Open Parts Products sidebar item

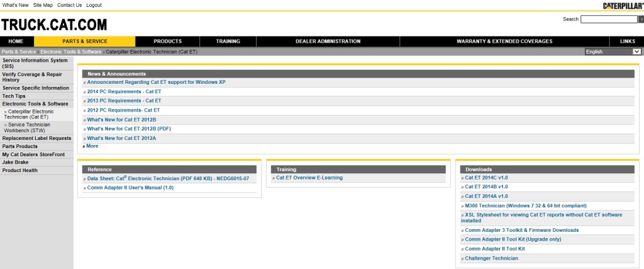(36, 146)
